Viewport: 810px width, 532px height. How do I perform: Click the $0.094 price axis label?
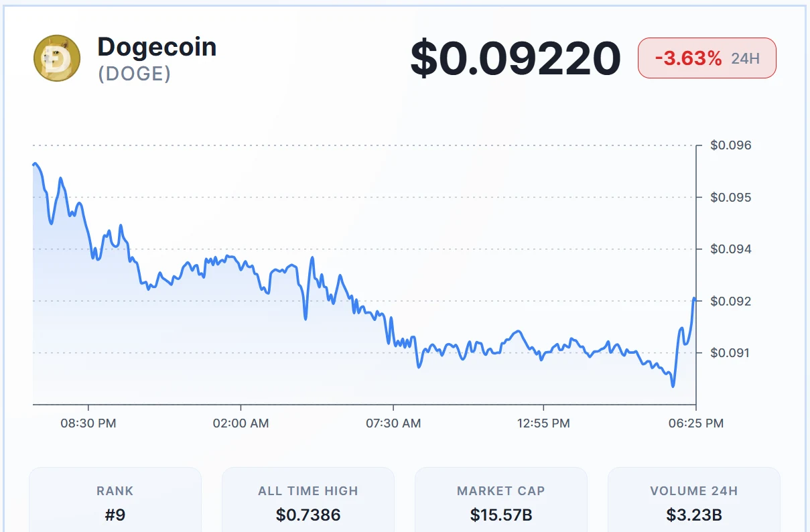click(731, 249)
